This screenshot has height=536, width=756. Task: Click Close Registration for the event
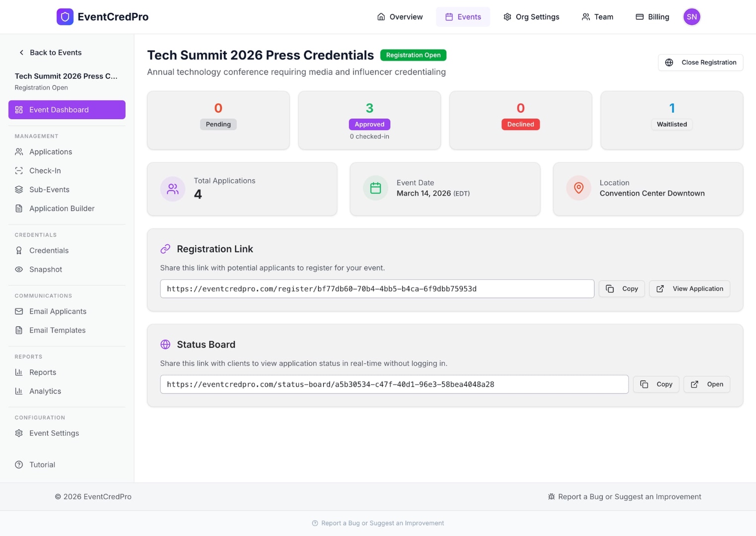[x=700, y=62]
